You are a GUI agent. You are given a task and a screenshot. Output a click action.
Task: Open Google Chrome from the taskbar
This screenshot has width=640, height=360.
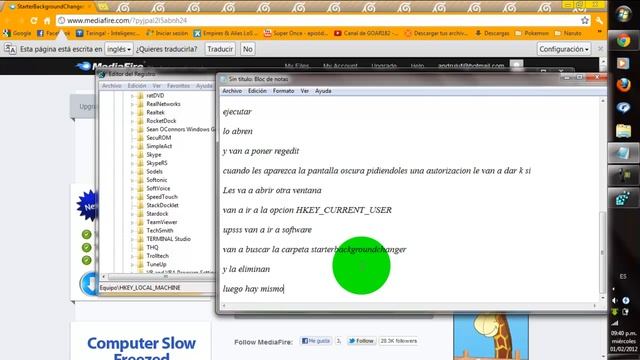pyautogui.click(x=623, y=41)
